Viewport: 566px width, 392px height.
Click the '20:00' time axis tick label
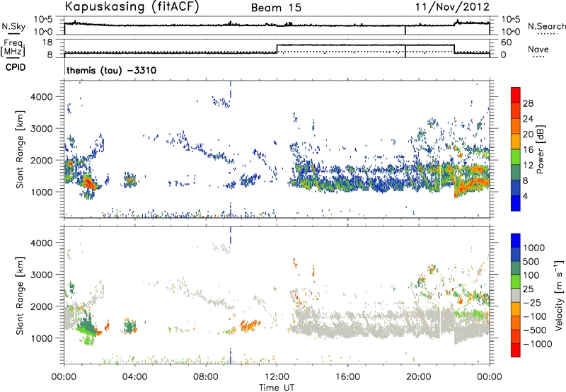pos(418,377)
